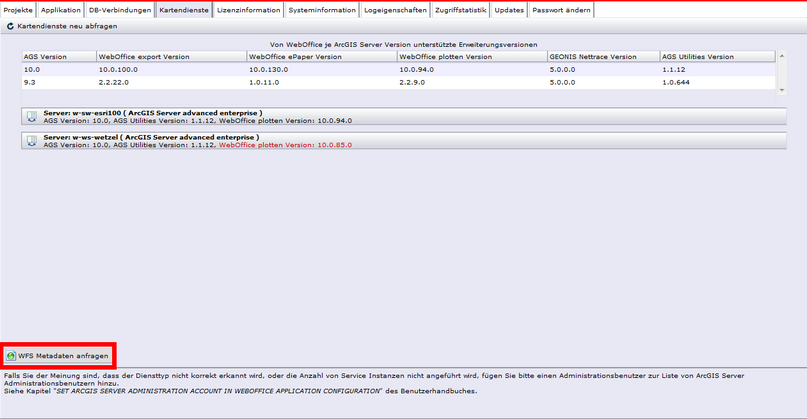
Task: Click export version cell 2.2.22.0
Action: tap(172, 82)
